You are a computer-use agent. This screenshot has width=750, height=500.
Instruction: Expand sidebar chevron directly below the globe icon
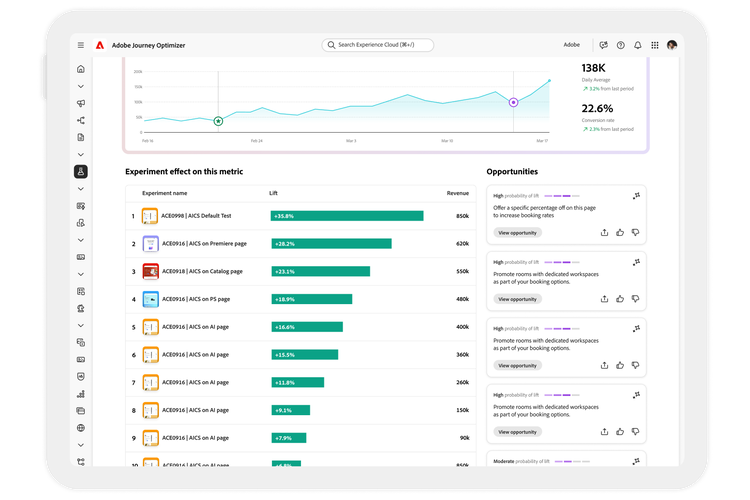click(81, 445)
